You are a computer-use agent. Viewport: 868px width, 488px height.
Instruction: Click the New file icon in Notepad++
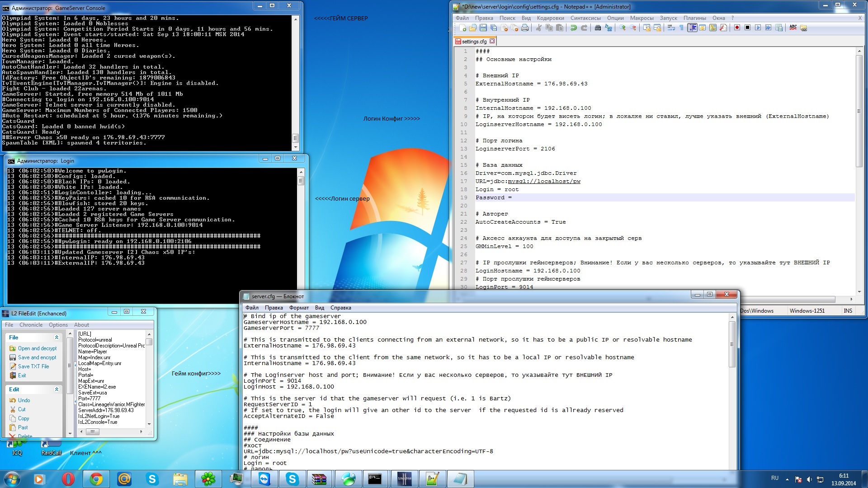(x=462, y=28)
